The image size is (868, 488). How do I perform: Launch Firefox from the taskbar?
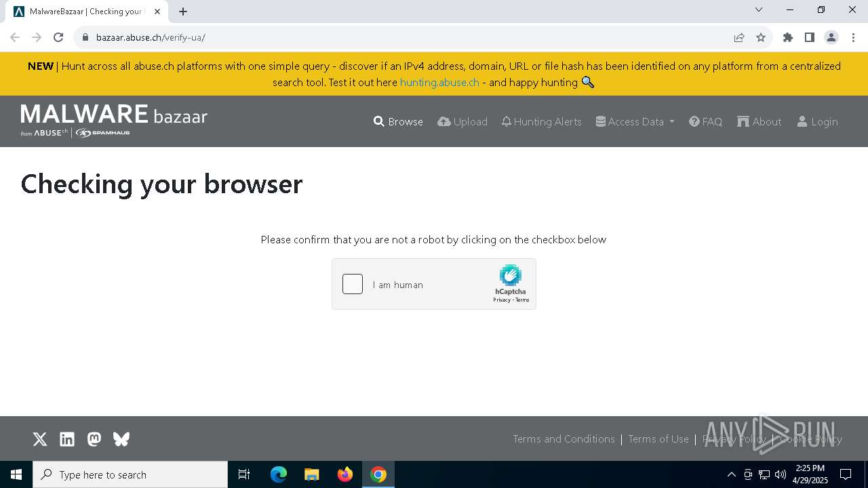pyautogui.click(x=345, y=474)
